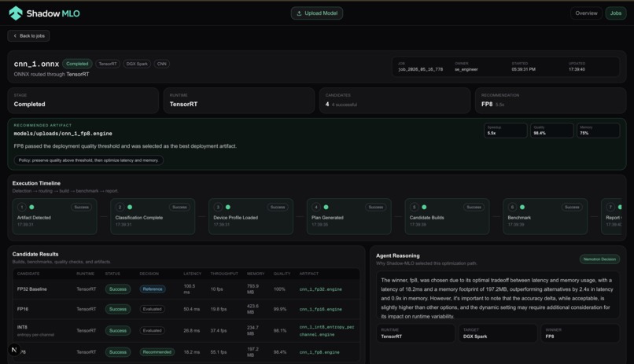Image resolution: width=634 pixels, height=364 pixels.
Task: Click the green status dot on Artifact Detected
Action: pos(31,208)
